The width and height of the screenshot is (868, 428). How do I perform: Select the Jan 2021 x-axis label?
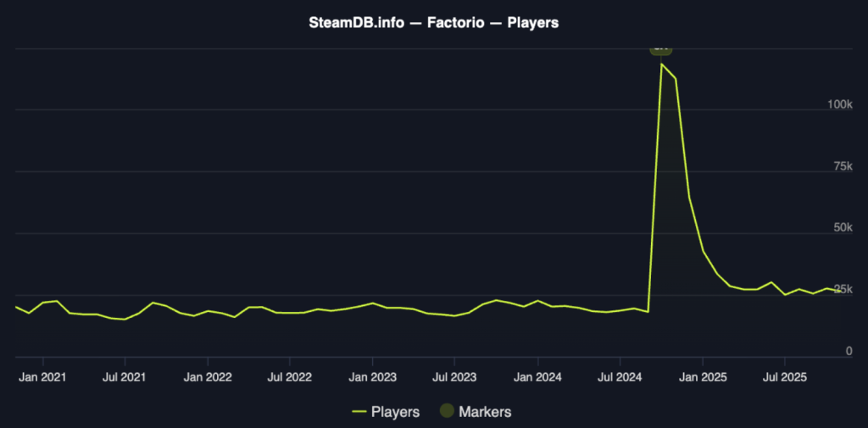(x=42, y=375)
